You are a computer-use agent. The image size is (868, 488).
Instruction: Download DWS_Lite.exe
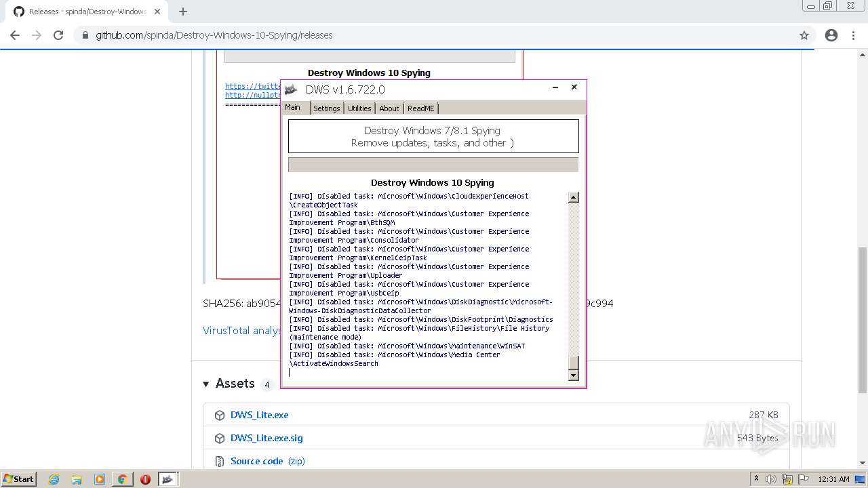point(259,415)
